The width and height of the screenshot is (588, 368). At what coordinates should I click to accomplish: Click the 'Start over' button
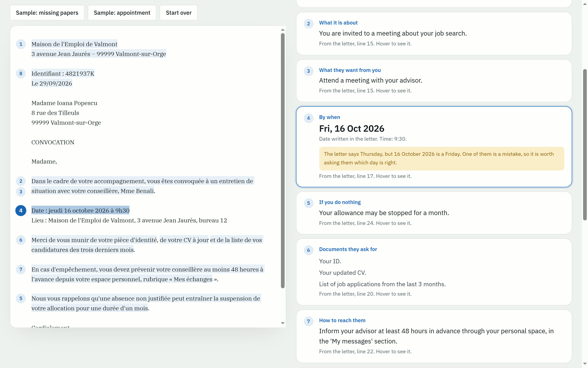pyautogui.click(x=179, y=13)
